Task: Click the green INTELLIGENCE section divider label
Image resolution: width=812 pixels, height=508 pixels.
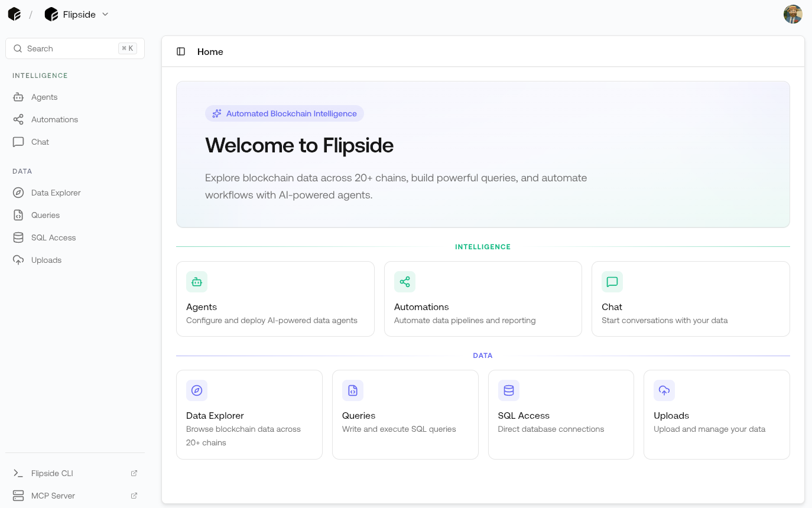Action: point(483,247)
